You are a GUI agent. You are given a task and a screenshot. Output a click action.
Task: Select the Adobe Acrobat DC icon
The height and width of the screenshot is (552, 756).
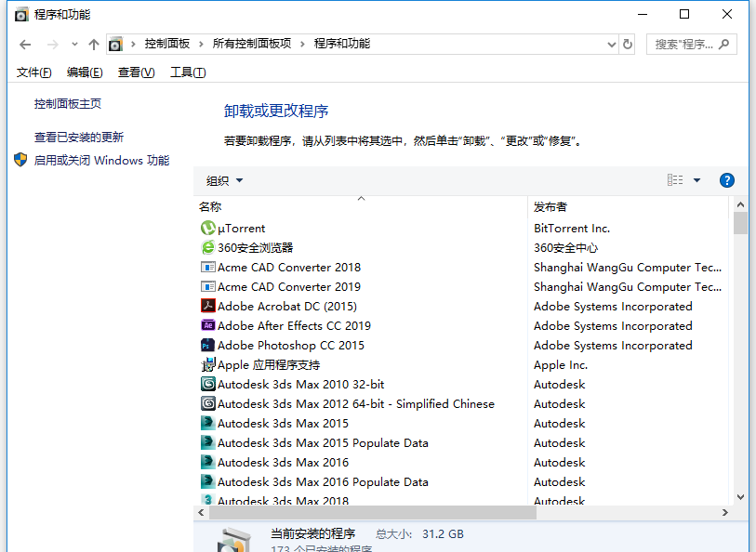(x=207, y=306)
